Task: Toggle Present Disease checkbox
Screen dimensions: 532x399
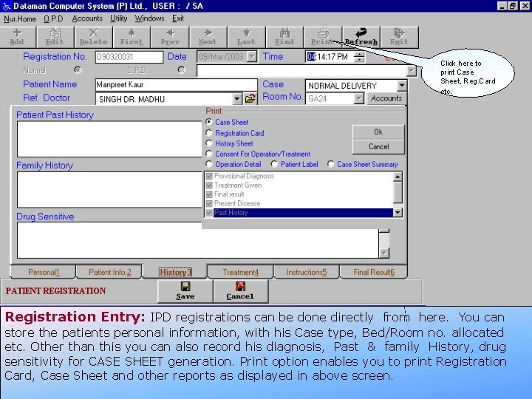Action: click(209, 204)
